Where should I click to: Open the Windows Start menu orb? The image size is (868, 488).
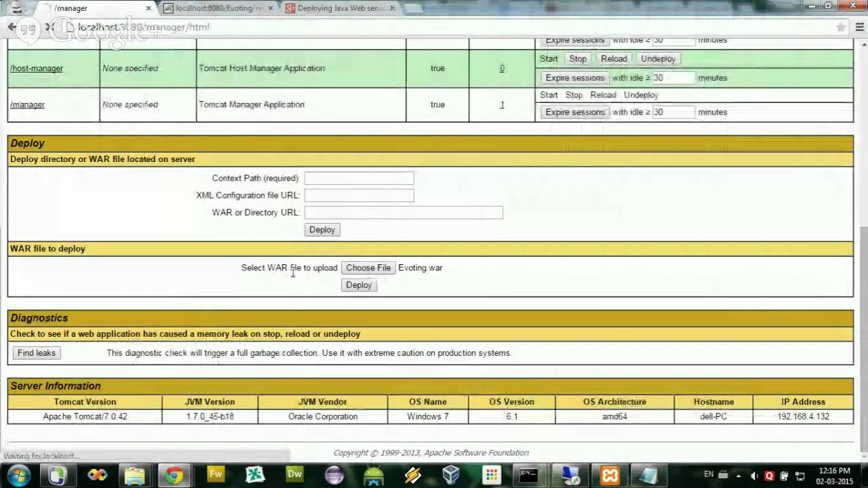[18, 475]
